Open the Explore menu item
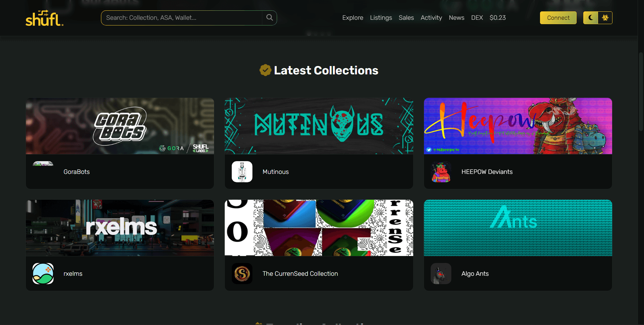Screen dimensions: 644x325 [x=353, y=18]
